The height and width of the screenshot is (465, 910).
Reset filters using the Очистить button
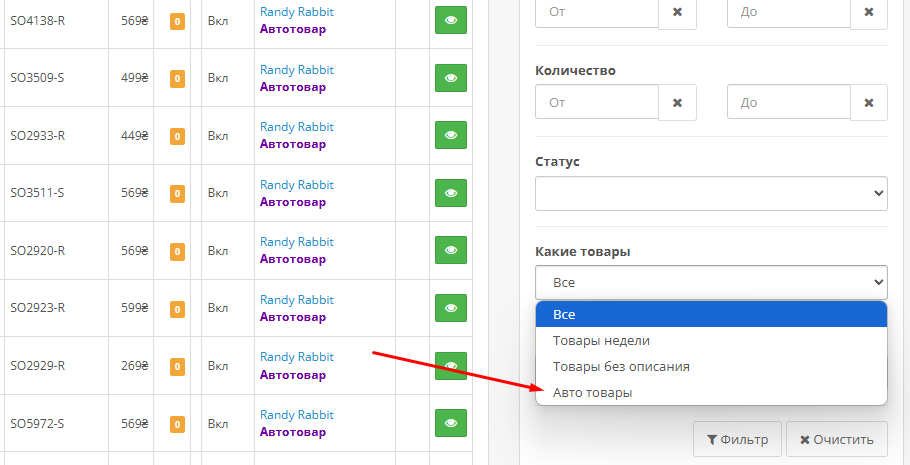click(x=836, y=439)
